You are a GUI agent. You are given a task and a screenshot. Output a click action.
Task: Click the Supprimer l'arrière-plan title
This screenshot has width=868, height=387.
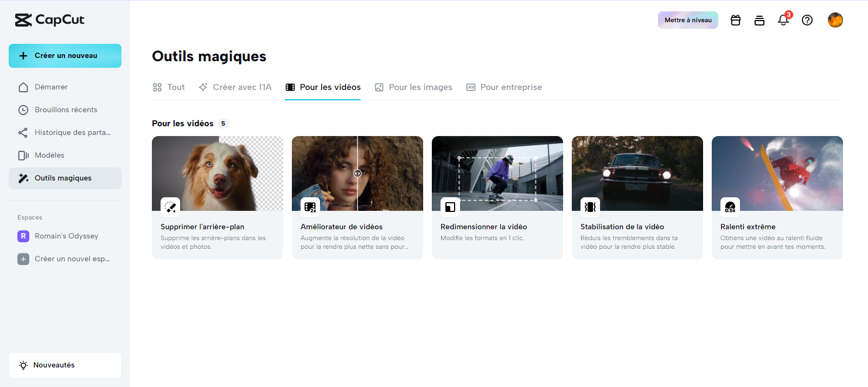(202, 227)
